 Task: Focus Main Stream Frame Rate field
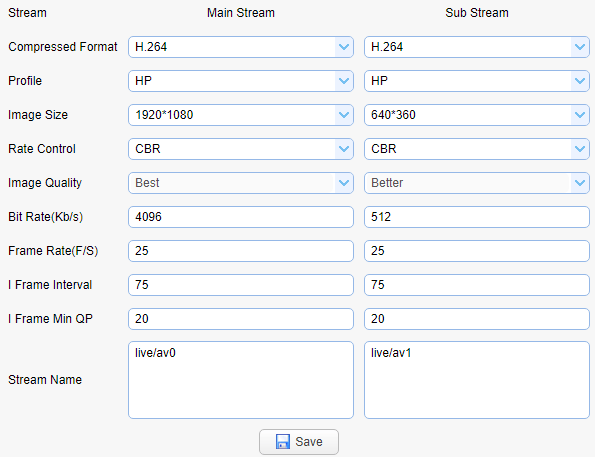tap(241, 251)
